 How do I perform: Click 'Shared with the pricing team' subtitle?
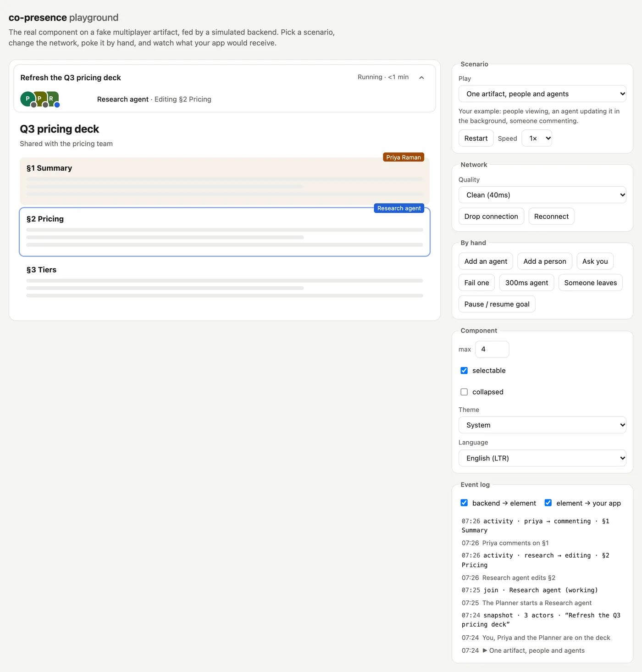coord(66,144)
